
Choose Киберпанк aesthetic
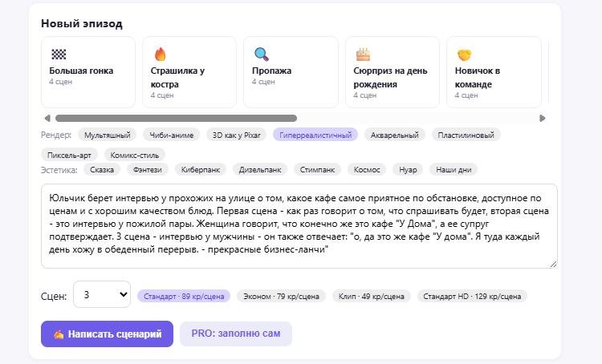pos(201,169)
